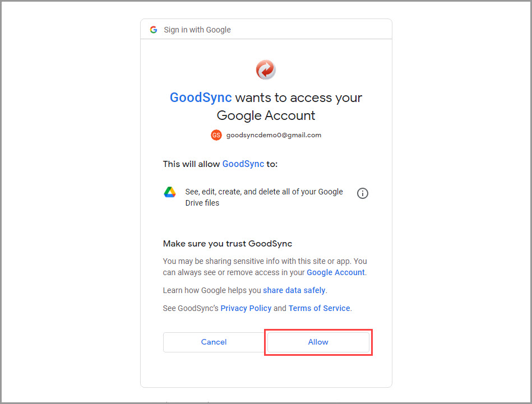Click the blue GoodSync link in the heading
The width and height of the screenshot is (532, 404).
tap(200, 97)
